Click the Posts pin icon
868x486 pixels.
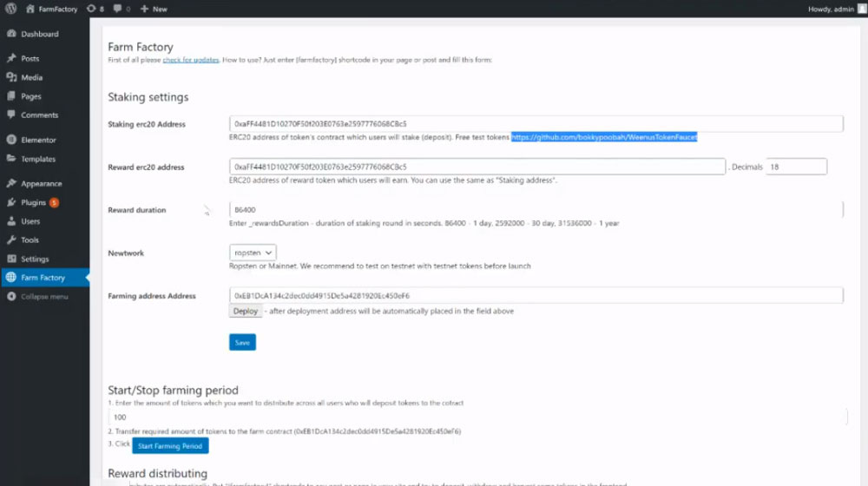11,58
